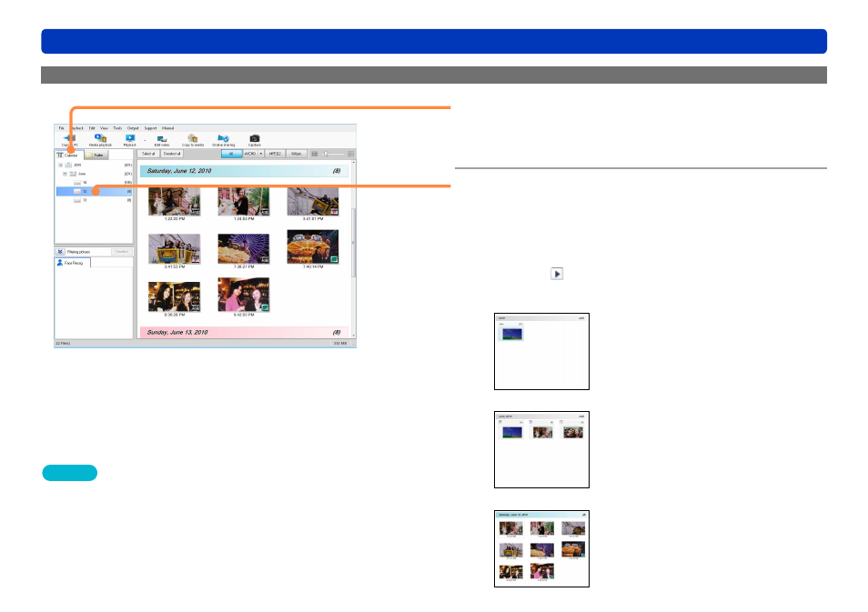Click the scroll down arrow of thumbnail area

tap(354, 336)
